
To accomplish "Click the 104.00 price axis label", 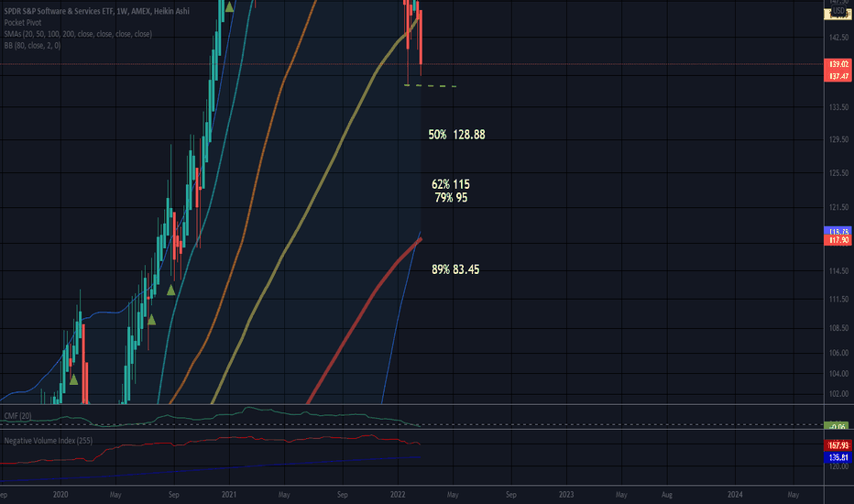I will [838, 374].
